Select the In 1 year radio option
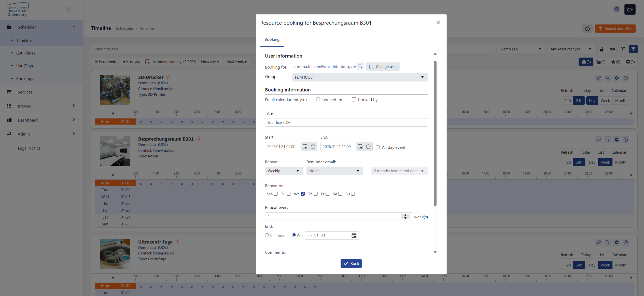This screenshot has width=644, height=296. (267, 235)
